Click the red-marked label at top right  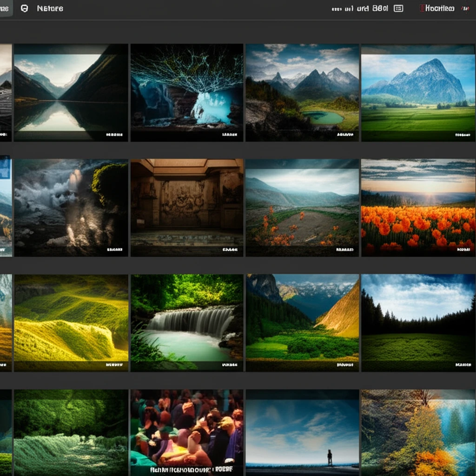pos(437,8)
